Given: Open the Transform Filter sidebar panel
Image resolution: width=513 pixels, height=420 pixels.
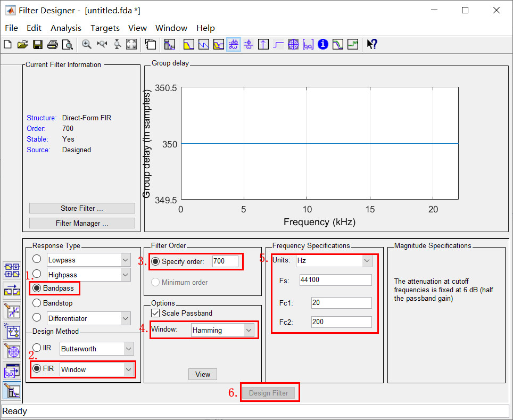Looking at the screenshot, I should tap(12, 291).
